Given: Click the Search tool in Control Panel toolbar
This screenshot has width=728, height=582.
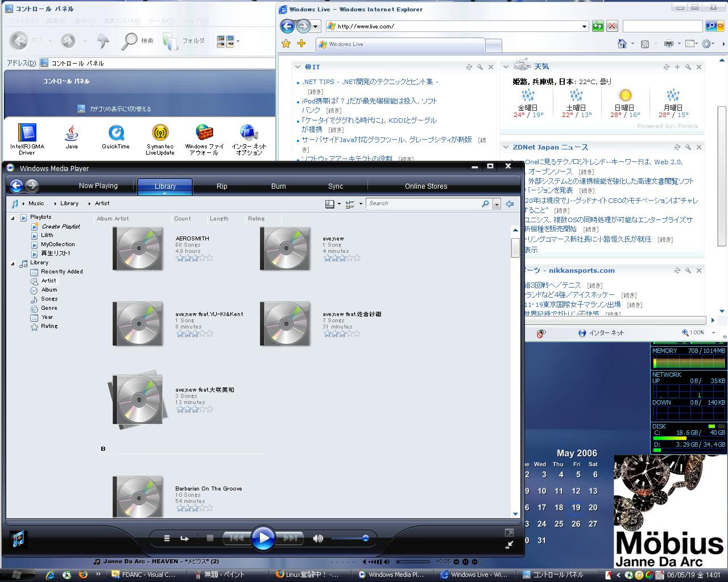Looking at the screenshot, I should (138, 40).
